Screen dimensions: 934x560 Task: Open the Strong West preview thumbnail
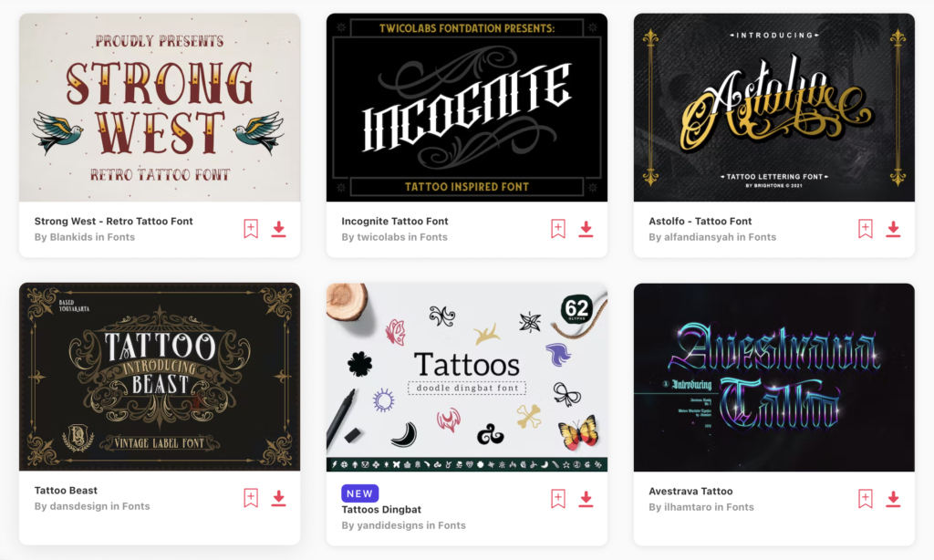160,108
